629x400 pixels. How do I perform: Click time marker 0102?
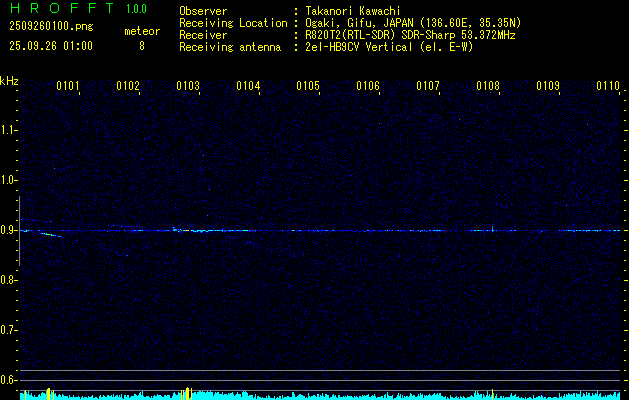(x=128, y=86)
